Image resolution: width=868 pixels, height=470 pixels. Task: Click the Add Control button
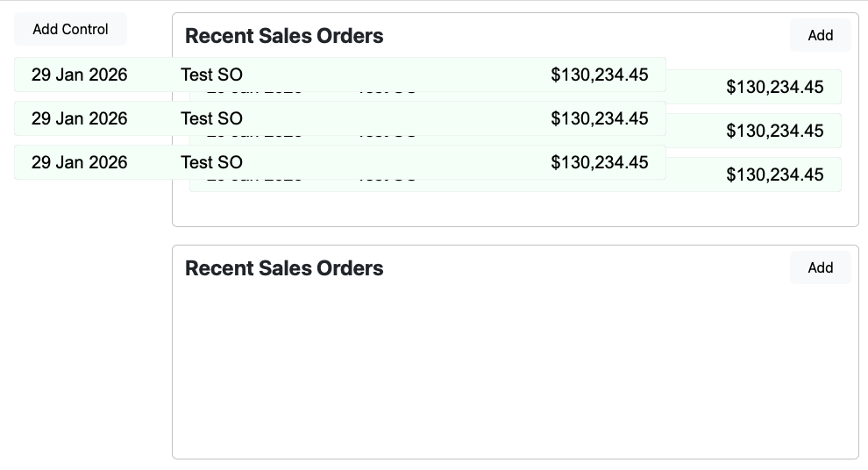pyautogui.click(x=70, y=29)
